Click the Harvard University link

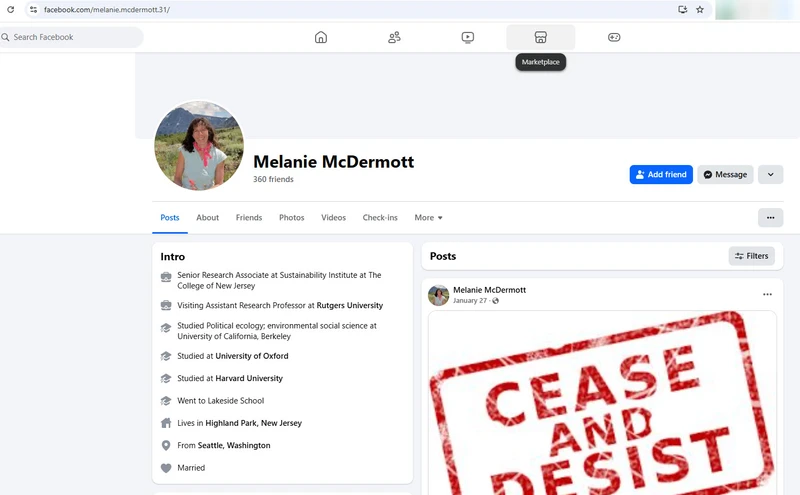[x=249, y=378]
